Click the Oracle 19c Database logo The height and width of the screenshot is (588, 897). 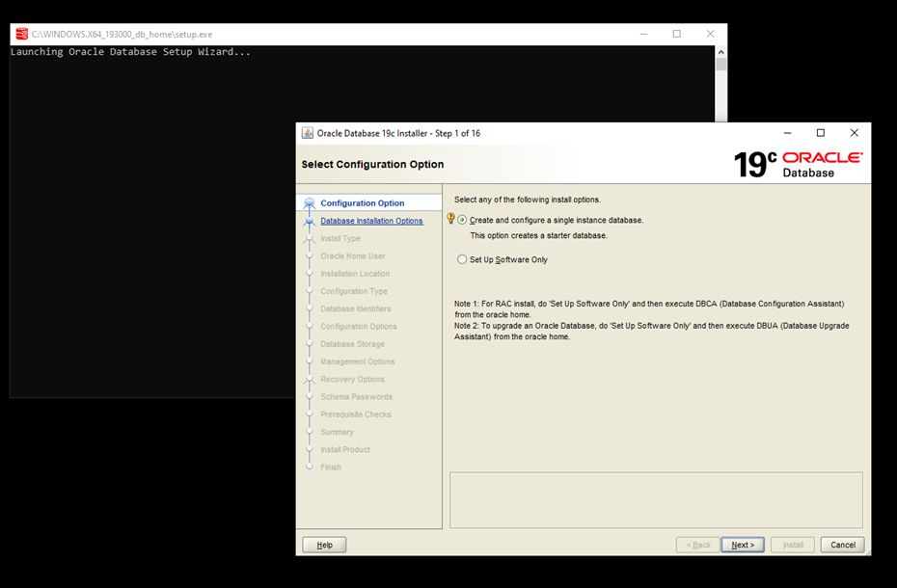point(798,164)
